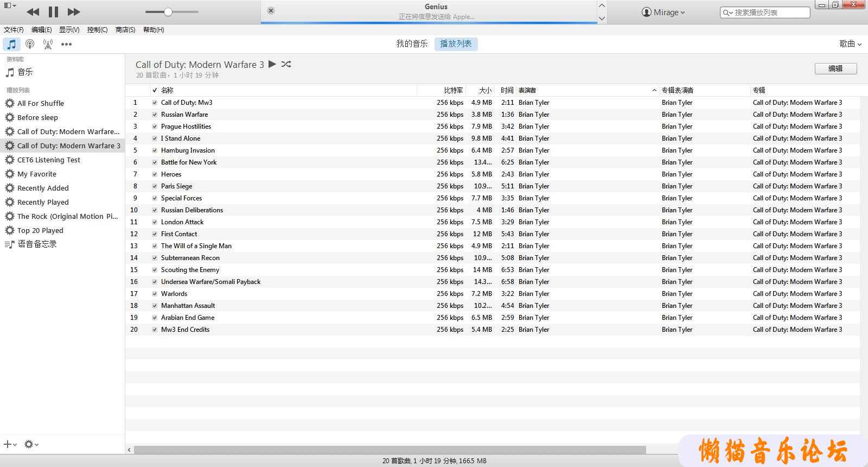Open the sidebar gear settings dropdown

click(31, 444)
